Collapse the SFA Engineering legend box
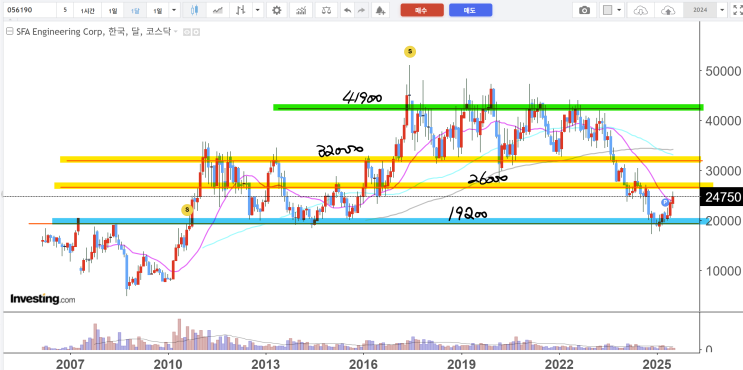 click(9, 32)
